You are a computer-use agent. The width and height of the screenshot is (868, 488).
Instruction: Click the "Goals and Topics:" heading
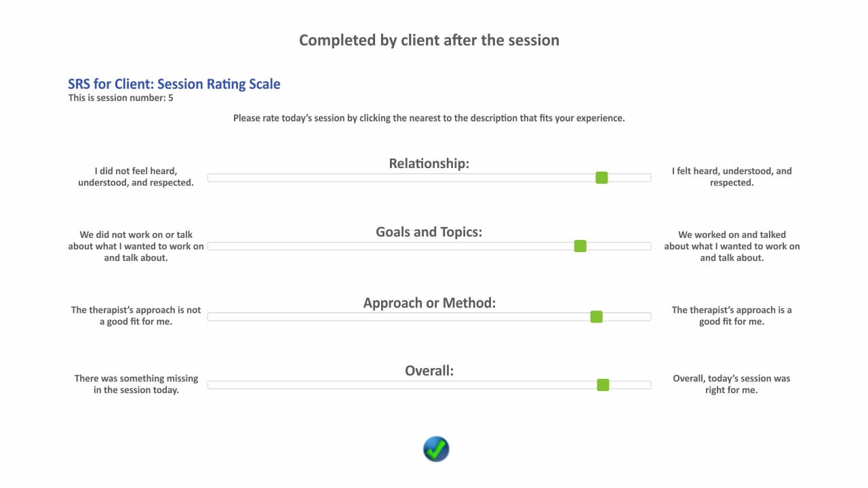coord(429,232)
